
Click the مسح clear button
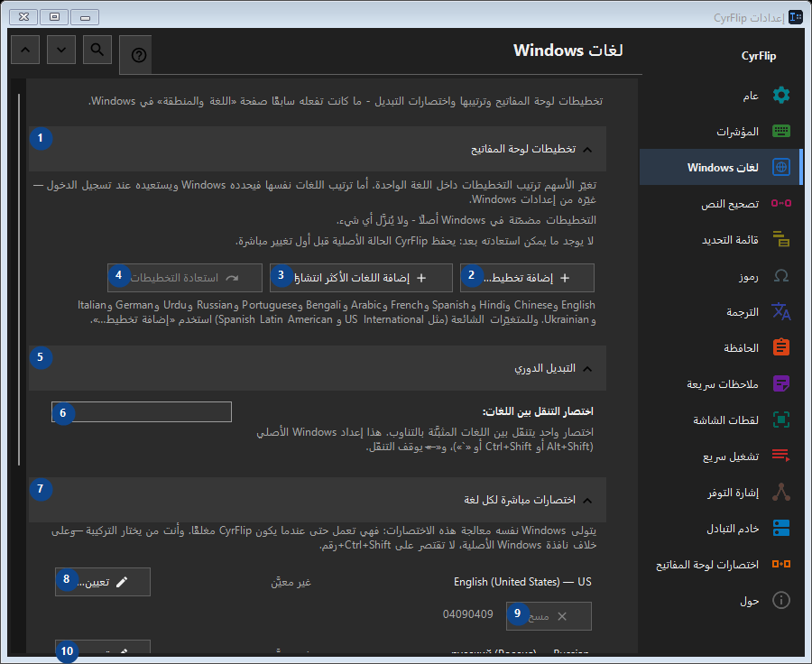(x=549, y=616)
